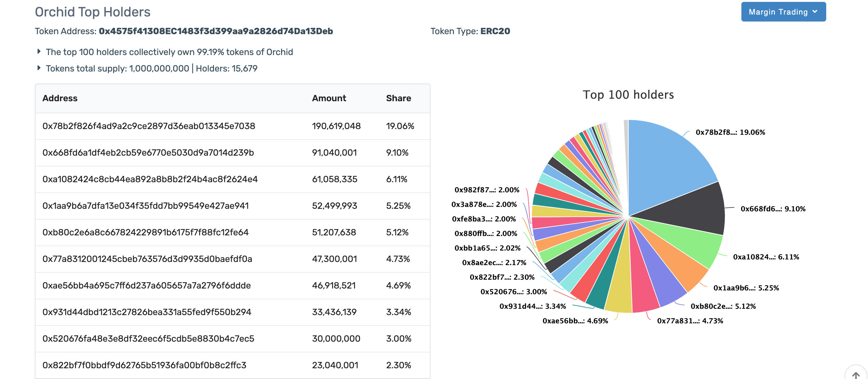Click the scroll-to-top arrow icon
This screenshot has width=868, height=379.
pyautogui.click(x=856, y=374)
